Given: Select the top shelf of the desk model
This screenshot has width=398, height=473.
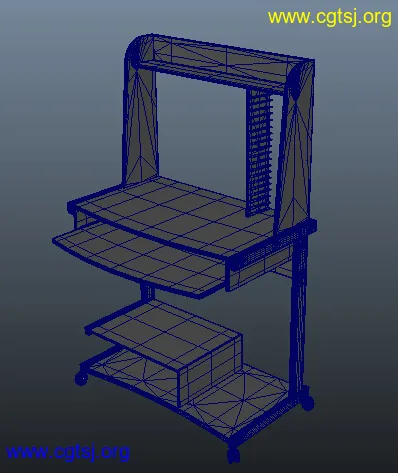Looking at the screenshot, I should click(x=220, y=62).
